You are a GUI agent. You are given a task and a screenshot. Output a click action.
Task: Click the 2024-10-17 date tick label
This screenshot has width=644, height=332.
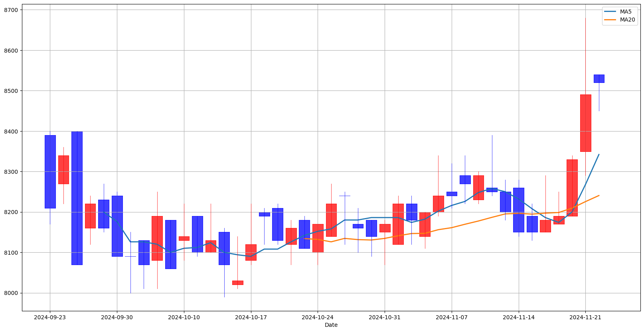pos(251,317)
